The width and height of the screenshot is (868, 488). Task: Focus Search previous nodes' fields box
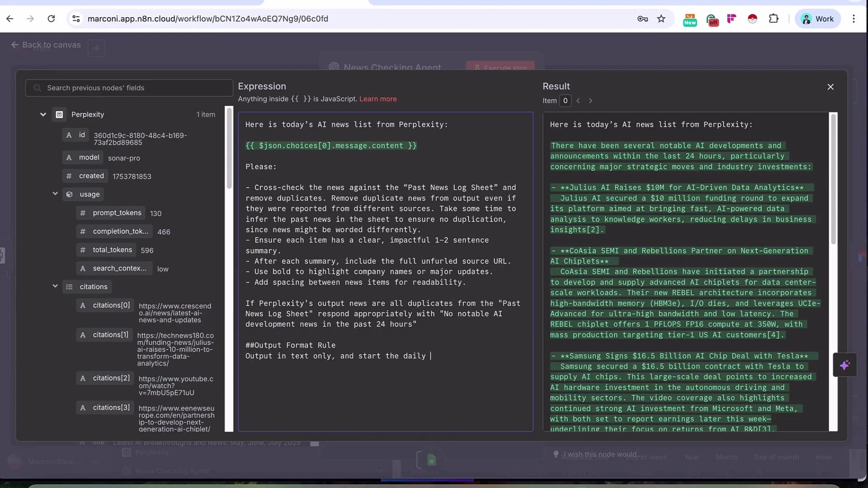point(129,88)
